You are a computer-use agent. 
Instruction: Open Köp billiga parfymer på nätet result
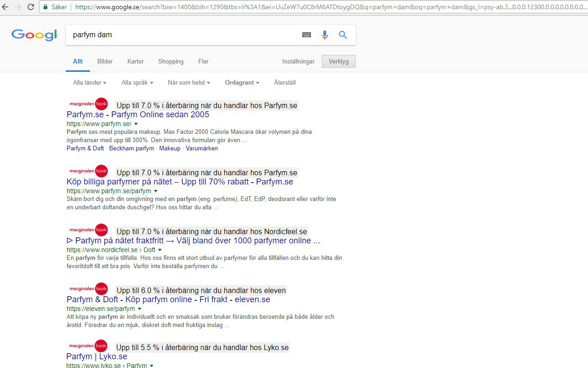click(180, 182)
